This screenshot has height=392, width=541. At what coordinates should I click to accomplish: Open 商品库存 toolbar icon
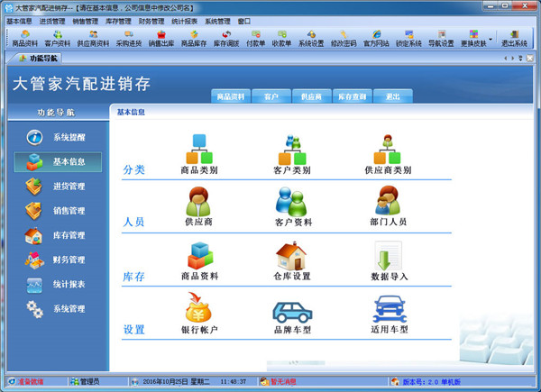click(194, 38)
